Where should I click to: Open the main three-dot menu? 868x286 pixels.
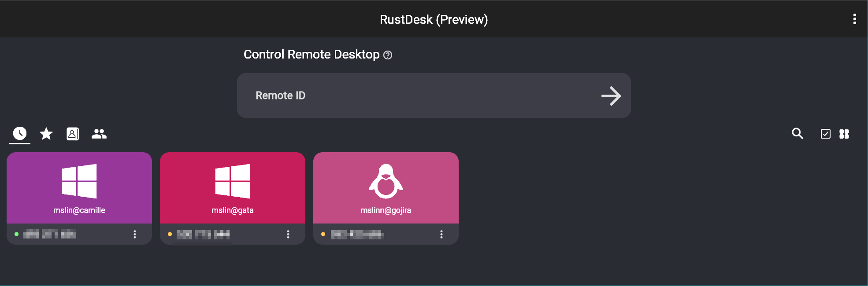854,19
